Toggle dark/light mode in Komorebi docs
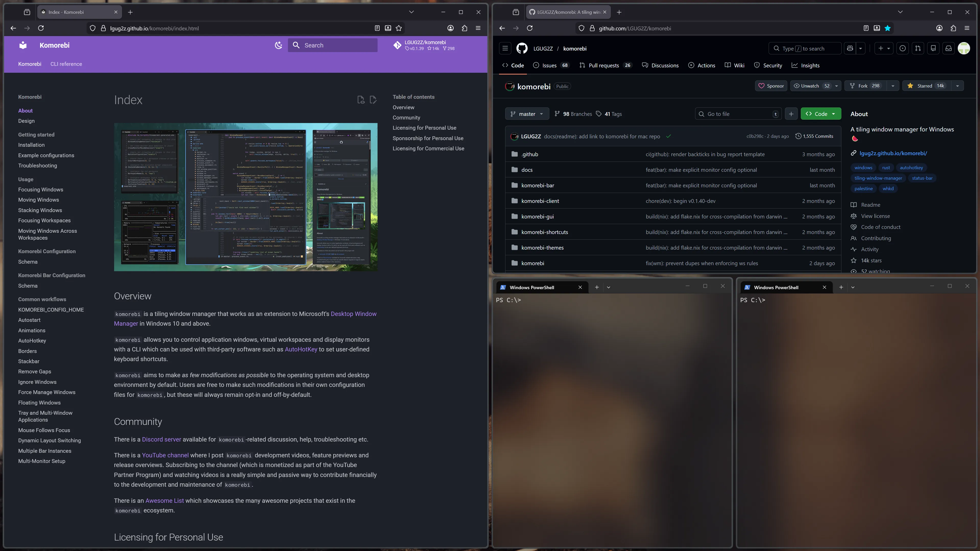 (x=279, y=45)
